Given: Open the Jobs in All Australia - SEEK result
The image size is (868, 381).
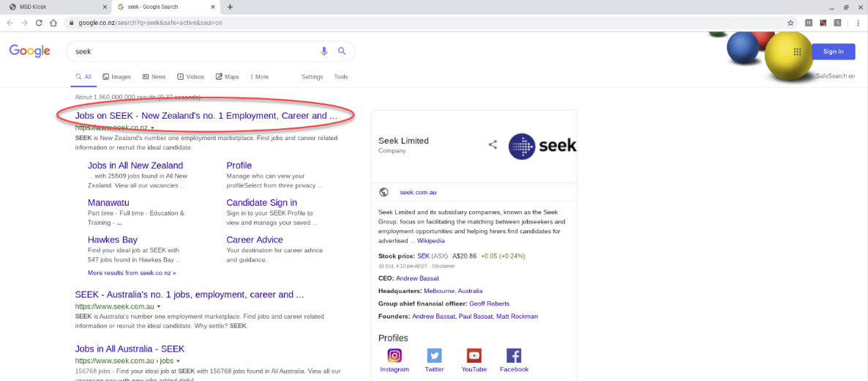Looking at the screenshot, I should 130,349.
